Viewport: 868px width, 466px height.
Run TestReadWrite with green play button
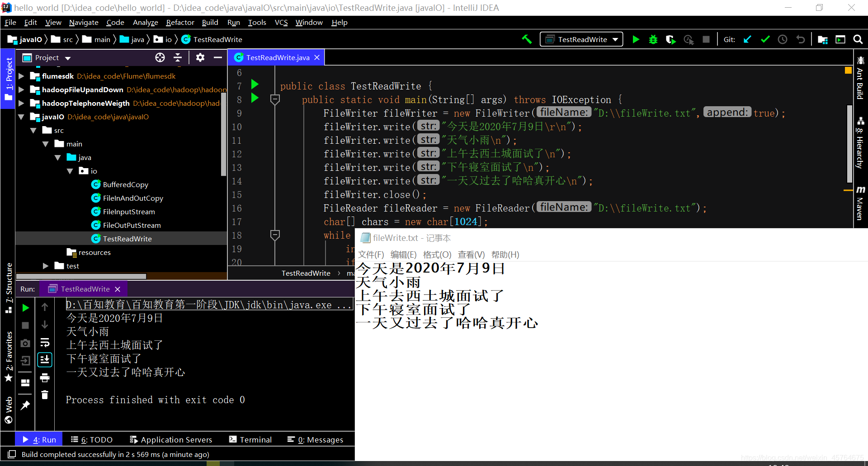click(636, 39)
